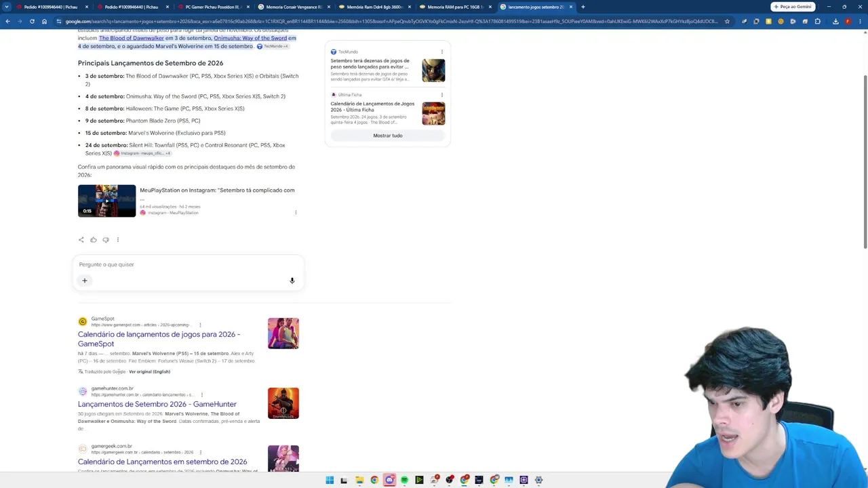Viewport: 868px width, 488px height.
Task: Switch to the Memoria Corsair Vengeance tab
Action: click(294, 7)
